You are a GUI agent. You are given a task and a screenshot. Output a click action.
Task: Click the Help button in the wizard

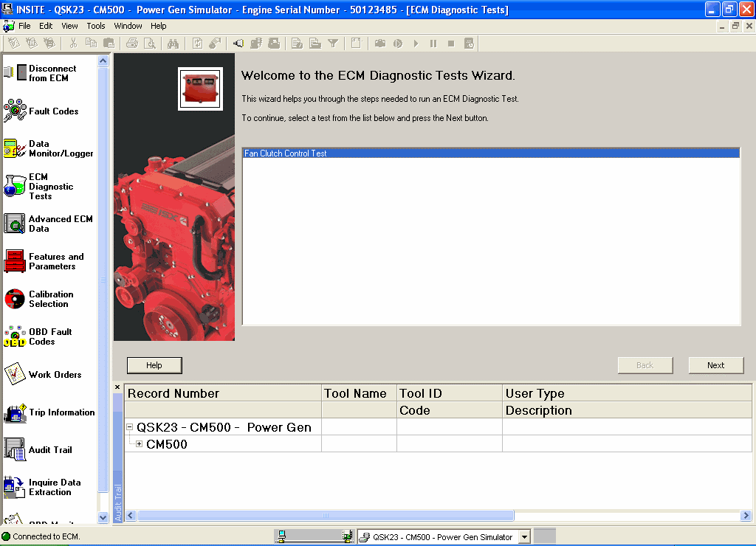(x=154, y=365)
